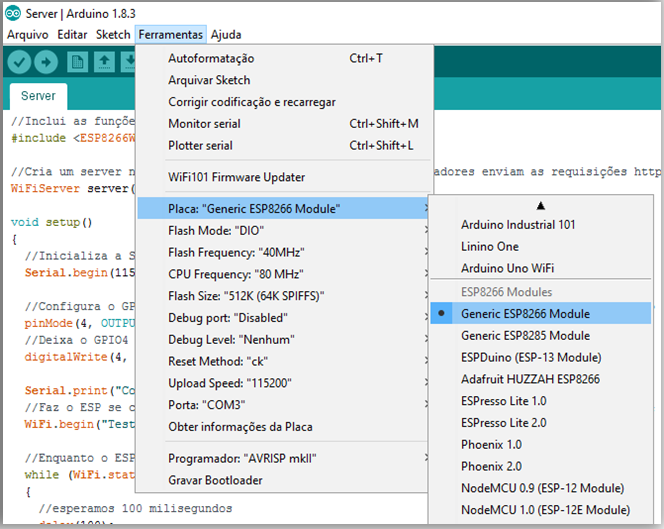Run Autoformatação from the menu
The width and height of the screenshot is (664, 529).
point(285,58)
